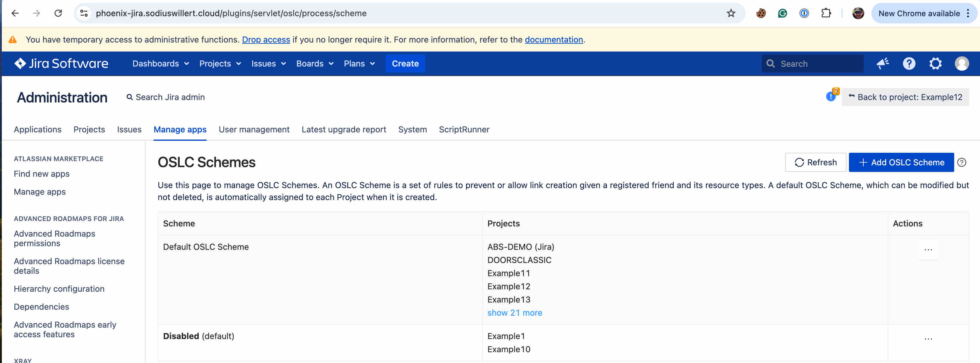Open Latest upgrade report tab
980x363 pixels.
tap(344, 130)
